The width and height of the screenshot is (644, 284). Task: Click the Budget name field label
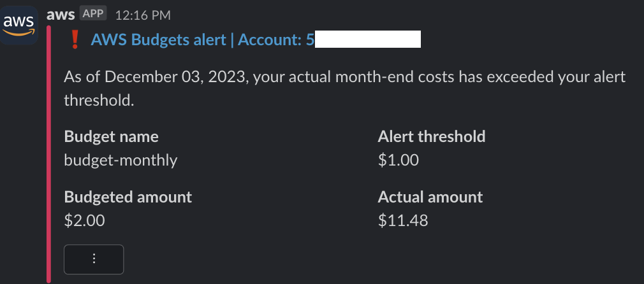(x=112, y=136)
